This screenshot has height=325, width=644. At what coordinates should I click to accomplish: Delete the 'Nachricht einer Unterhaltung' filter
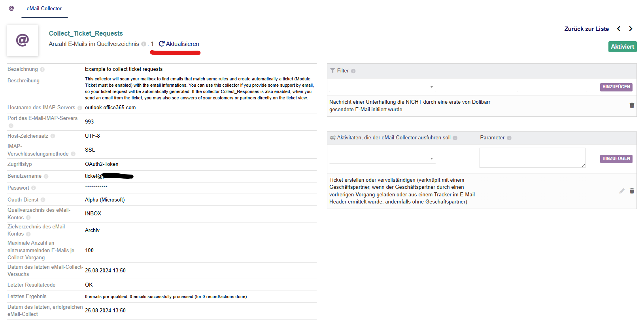pyautogui.click(x=632, y=105)
